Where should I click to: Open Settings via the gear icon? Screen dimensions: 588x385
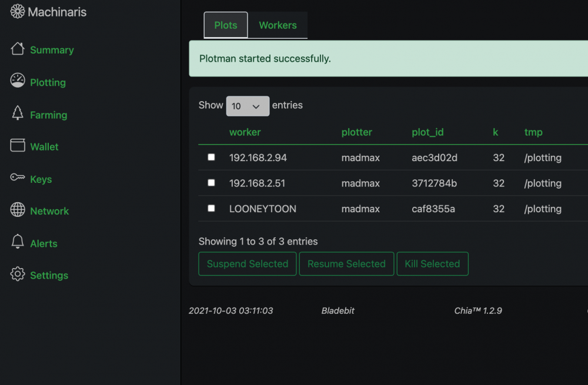point(18,274)
